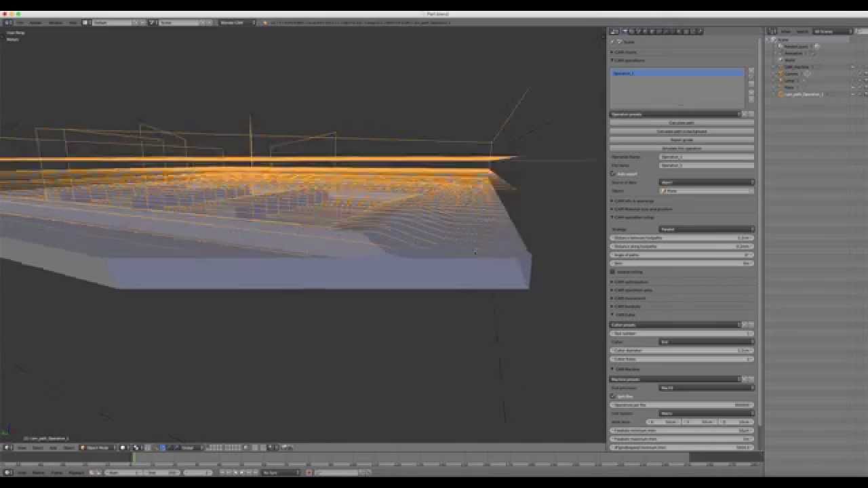Click the viewport shading mode icon
This screenshot has width=868, height=488.
pos(123,447)
